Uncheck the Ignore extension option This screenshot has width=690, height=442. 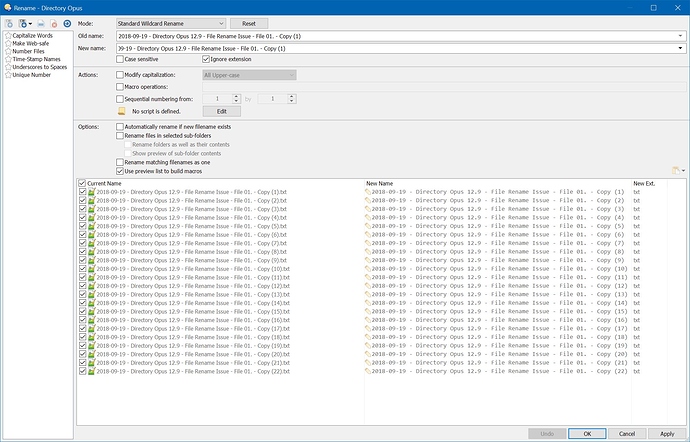pyautogui.click(x=206, y=59)
